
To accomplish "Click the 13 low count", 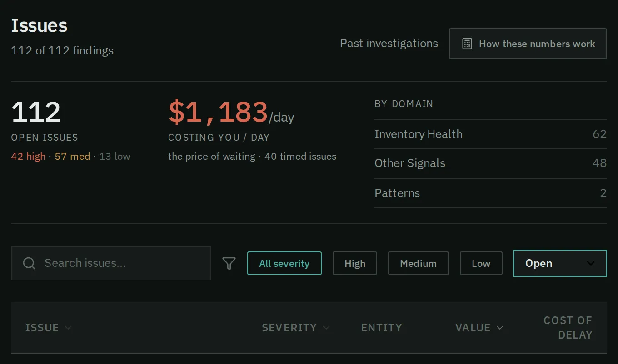I will click(x=115, y=157).
